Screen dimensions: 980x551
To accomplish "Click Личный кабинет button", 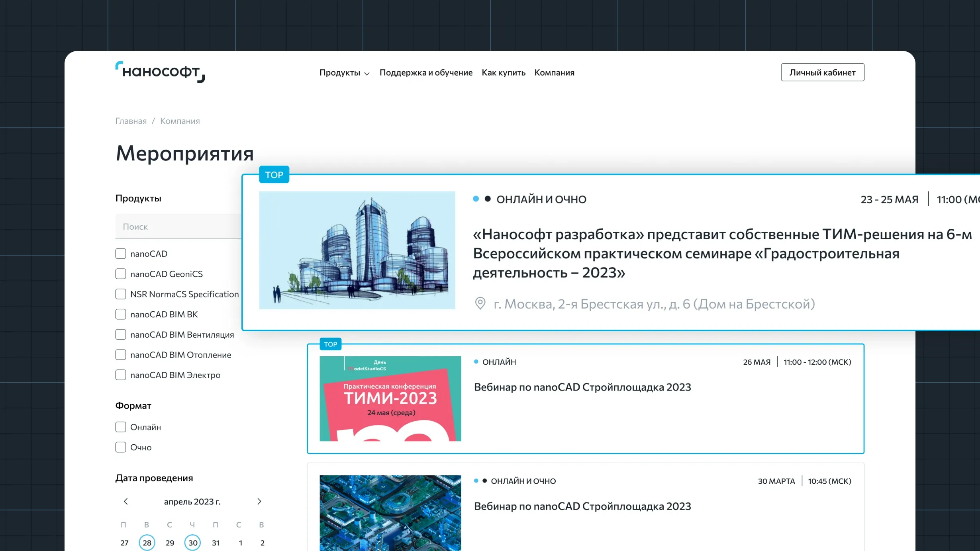I will click(x=822, y=72).
